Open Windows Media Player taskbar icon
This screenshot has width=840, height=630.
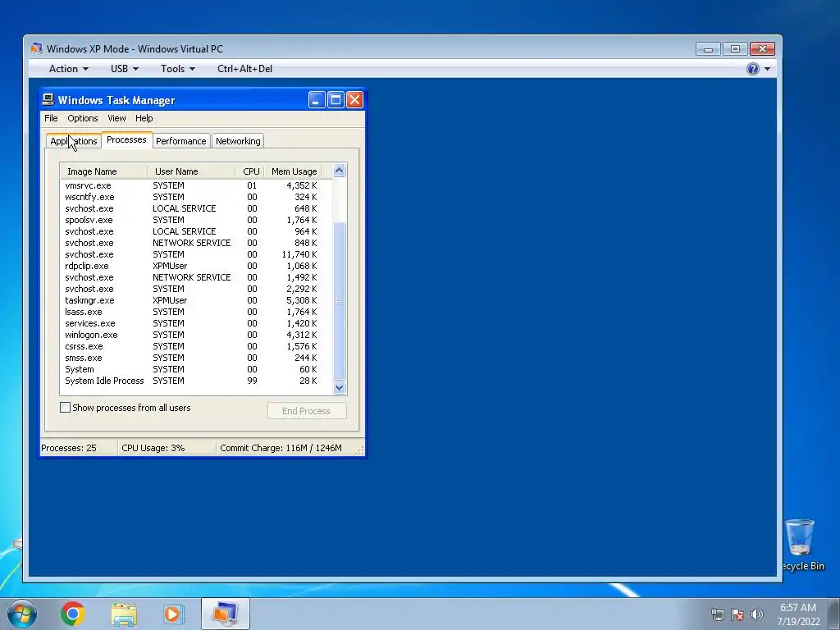point(173,614)
